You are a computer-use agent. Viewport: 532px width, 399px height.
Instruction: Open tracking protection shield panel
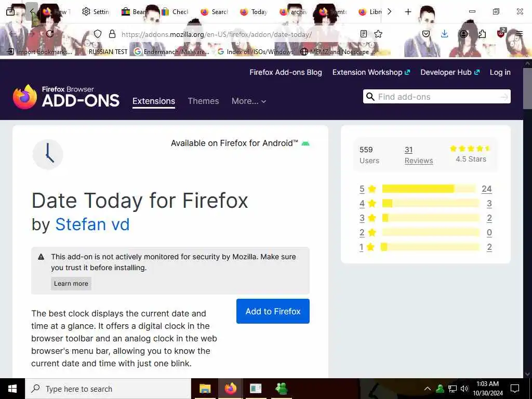(98, 34)
